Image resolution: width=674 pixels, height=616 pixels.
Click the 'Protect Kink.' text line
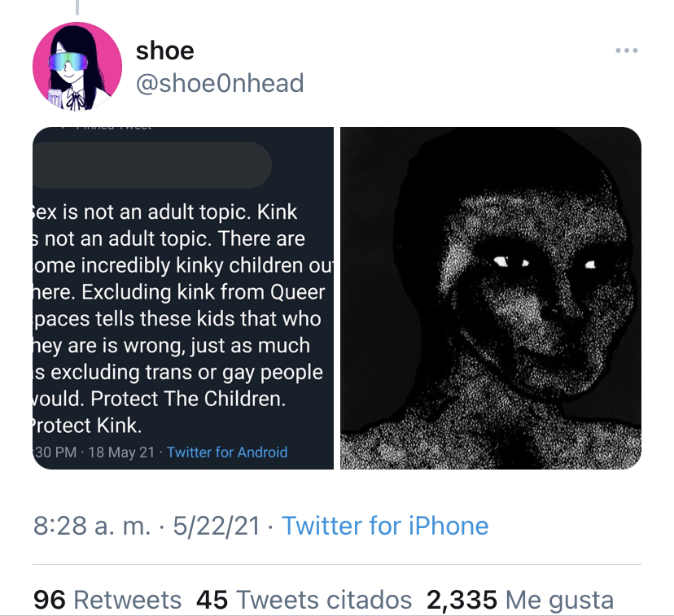(x=87, y=426)
